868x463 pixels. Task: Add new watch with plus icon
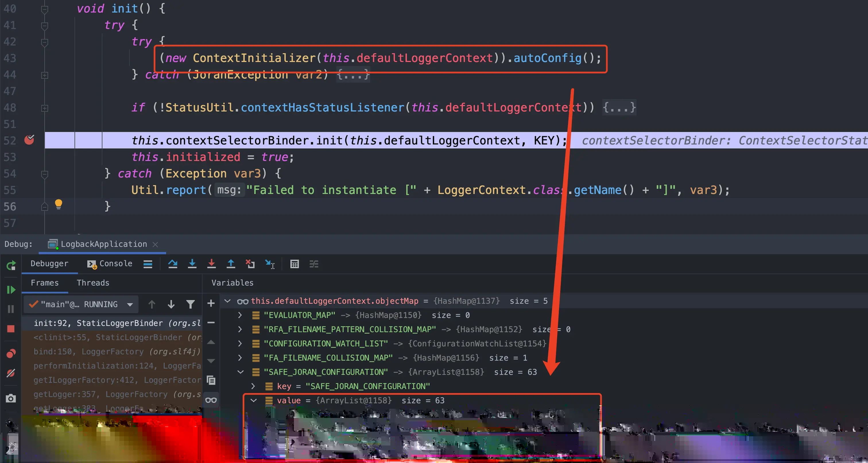click(211, 303)
